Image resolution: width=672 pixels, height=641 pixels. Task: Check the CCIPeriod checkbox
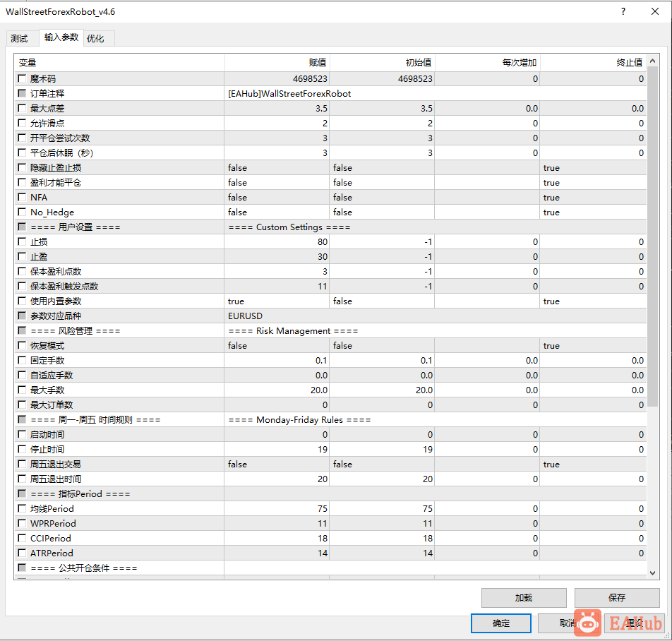point(22,538)
